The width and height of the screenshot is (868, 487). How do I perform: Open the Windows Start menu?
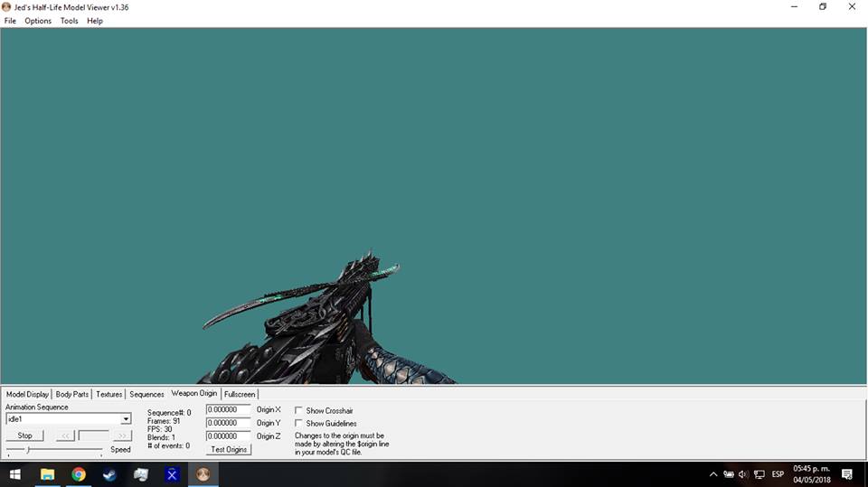15,474
